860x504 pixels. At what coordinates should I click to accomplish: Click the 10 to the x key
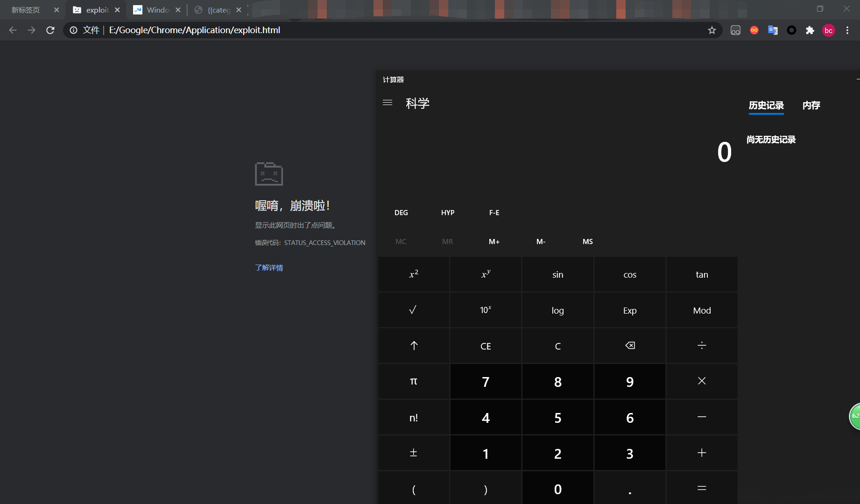click(x=486, y=310)
